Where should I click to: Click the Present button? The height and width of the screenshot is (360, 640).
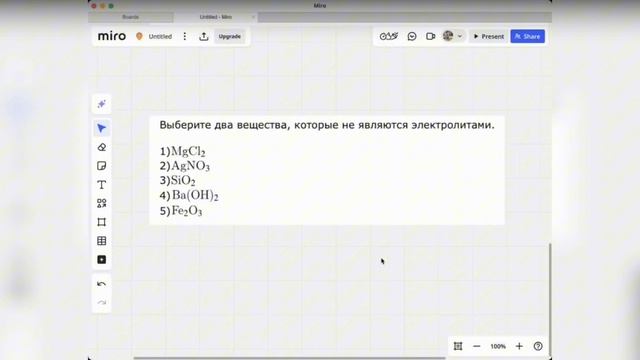[x=489, y=36]
